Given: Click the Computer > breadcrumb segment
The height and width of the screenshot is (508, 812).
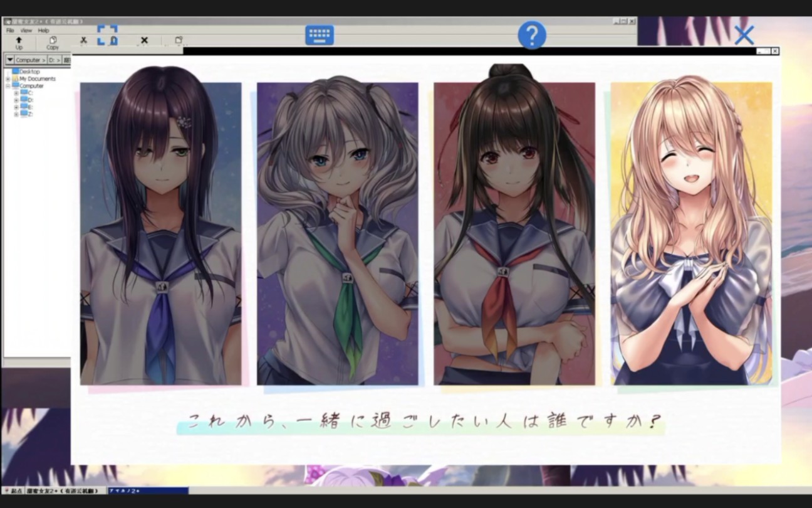Looking at the screenshot, I should point(30,60).
